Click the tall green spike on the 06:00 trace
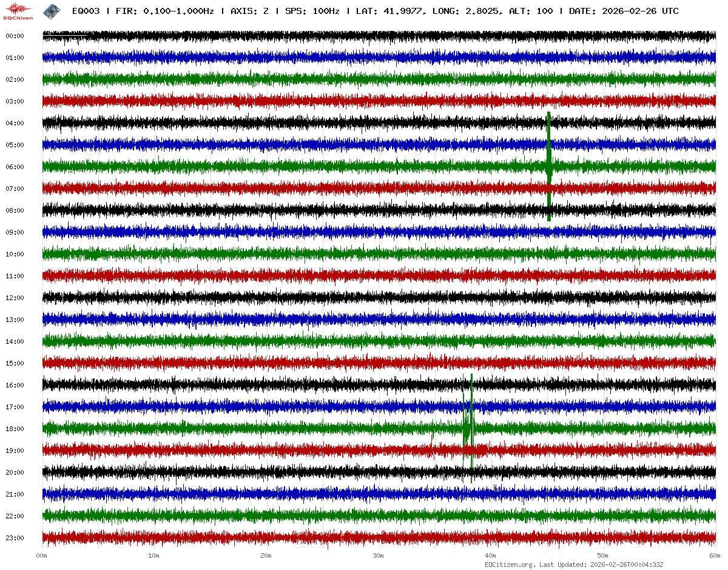This screenshot has width=728, height=570. (549, 165)
